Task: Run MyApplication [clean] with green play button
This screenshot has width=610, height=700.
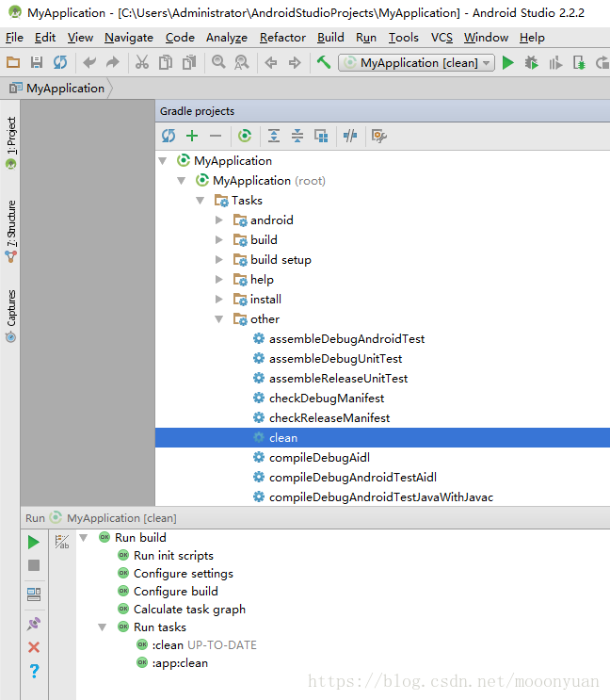Action: click(x=508, y=62)
